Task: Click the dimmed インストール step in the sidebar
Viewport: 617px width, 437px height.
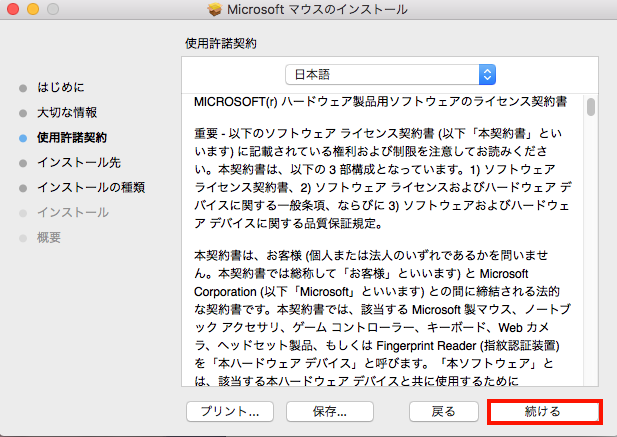Action: pyautogui.click(x=73, y=213)
